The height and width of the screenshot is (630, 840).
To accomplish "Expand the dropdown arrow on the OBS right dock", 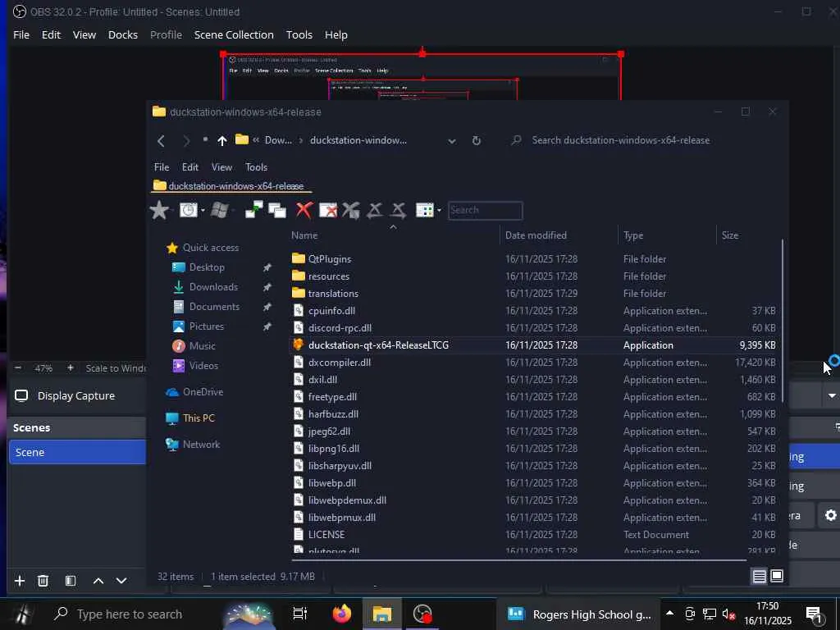I will coord(832,396).
